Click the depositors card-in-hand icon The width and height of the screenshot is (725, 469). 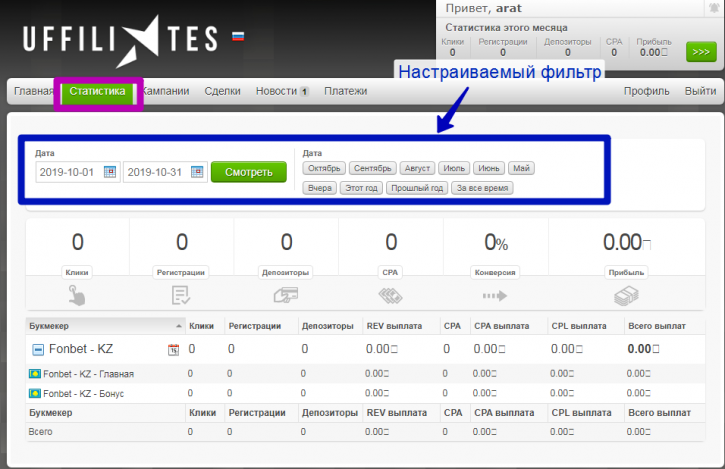(286, 295)
